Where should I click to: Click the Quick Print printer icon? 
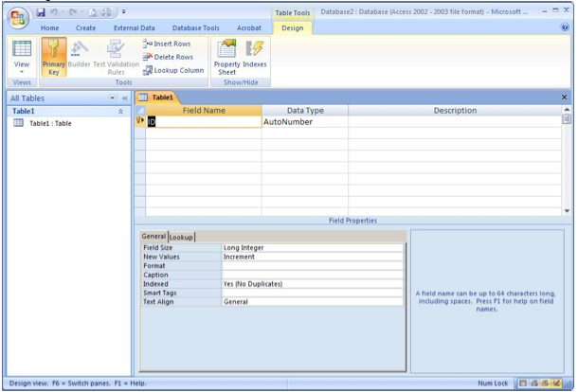click(106, 12)
